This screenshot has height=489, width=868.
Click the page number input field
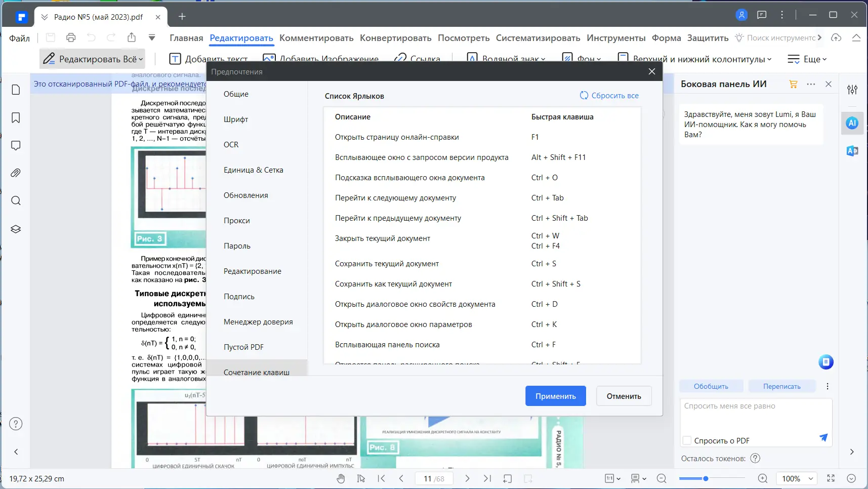(434, 478)
